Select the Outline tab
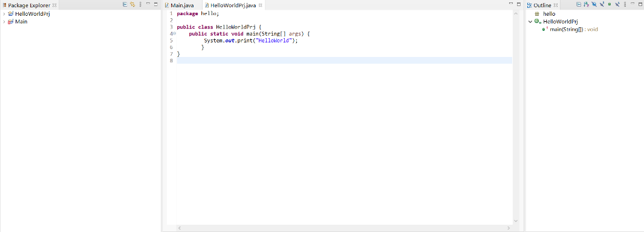Image resolution: width=644 pixels, height=232 pixels. pyautogui.click(x=542, y=5)
